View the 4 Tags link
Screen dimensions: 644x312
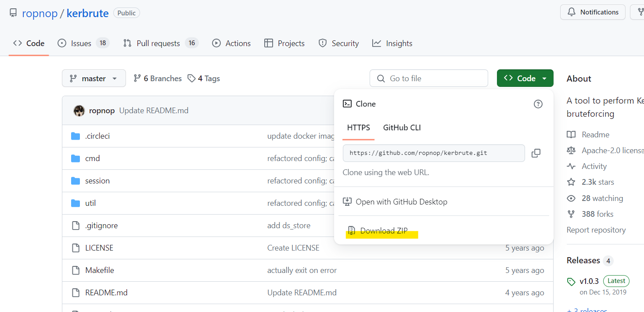204,78
